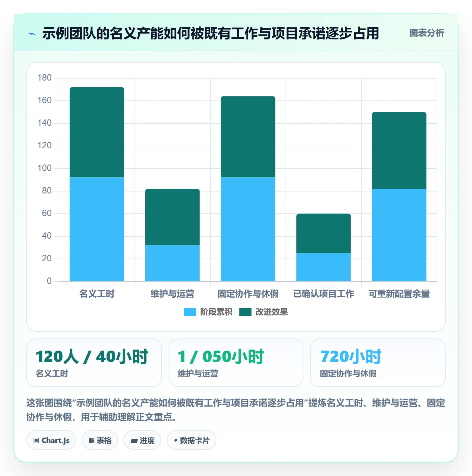Click the dark green segment of the 名义工时 bar
This screenshot has width=472, height=476.
pyautogui.click(x=97, y=132)
